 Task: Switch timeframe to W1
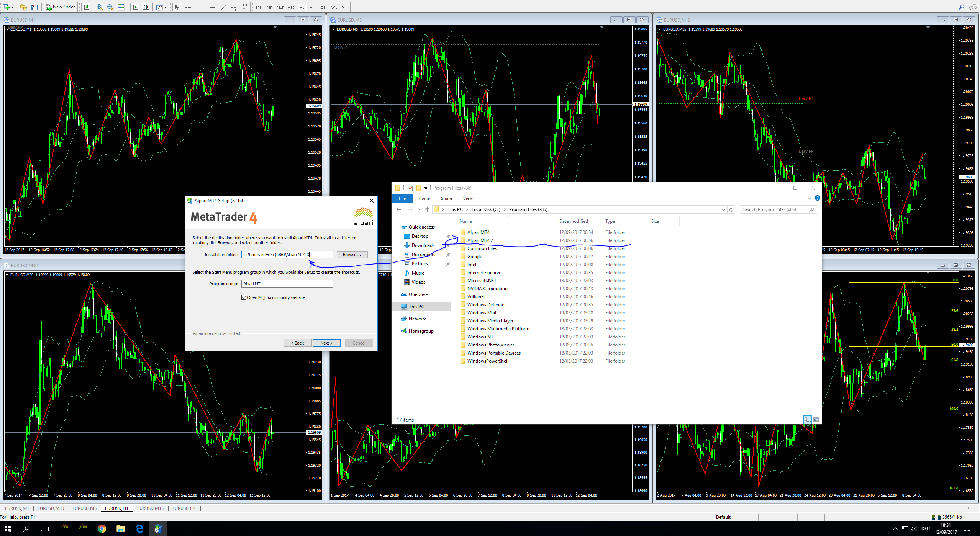(334, 7)
